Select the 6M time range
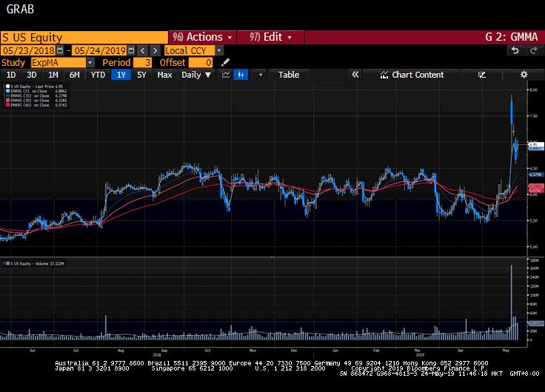The height and width of the screenshot is (392, 545). (x=75, y=75)
